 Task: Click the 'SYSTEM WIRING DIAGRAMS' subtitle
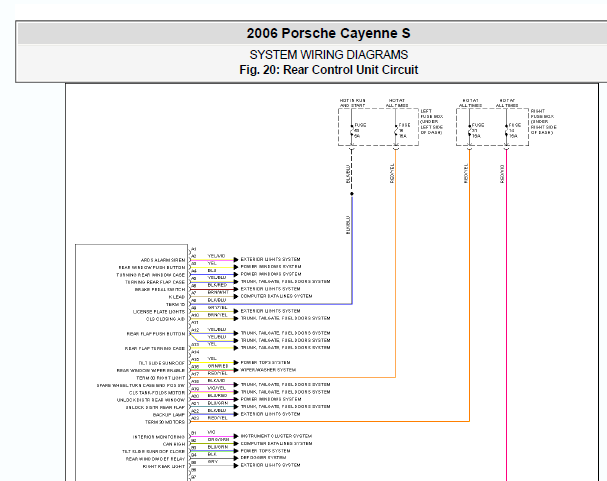(x=328, y=55)
